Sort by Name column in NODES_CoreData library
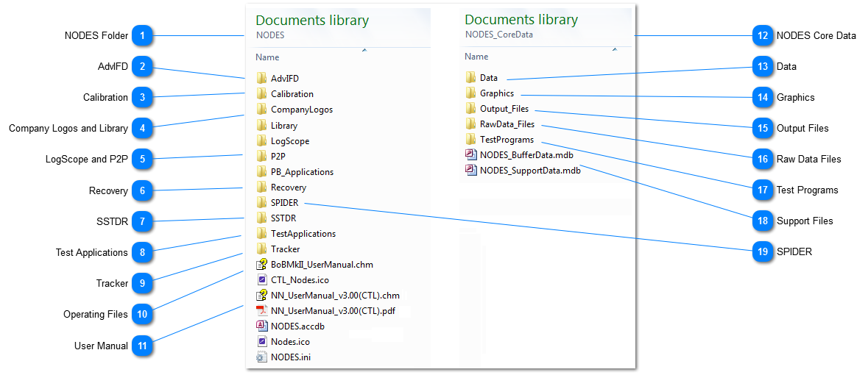This screenshot has height=375, width=868. 476,57
